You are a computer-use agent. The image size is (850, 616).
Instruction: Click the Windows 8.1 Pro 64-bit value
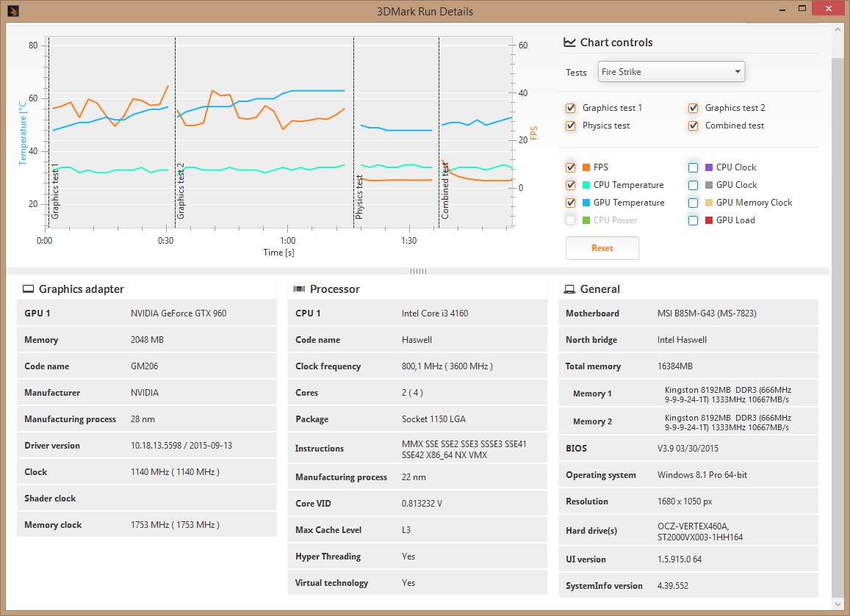tap(702, 474)
